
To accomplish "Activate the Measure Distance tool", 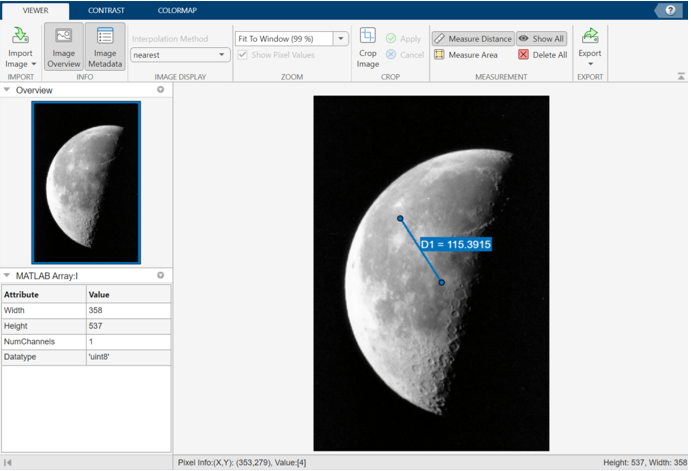I will click(473, 39).
